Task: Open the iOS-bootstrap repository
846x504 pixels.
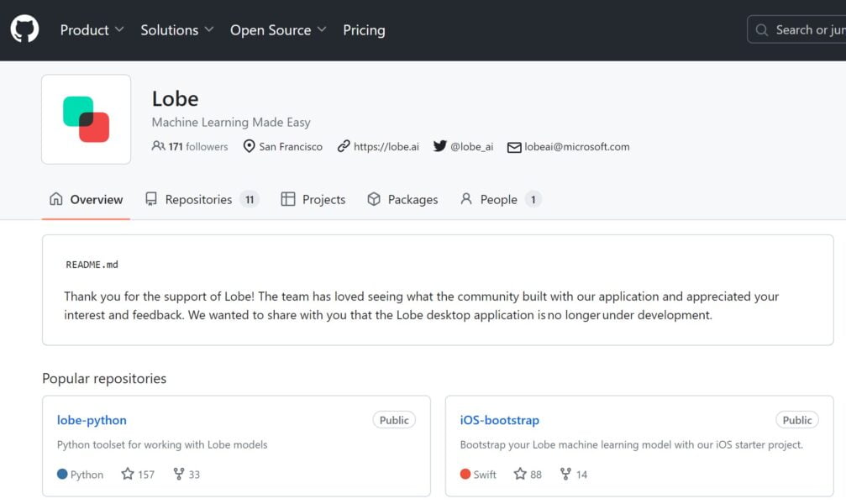Action: pyautogui.click(x=500, y=420)
